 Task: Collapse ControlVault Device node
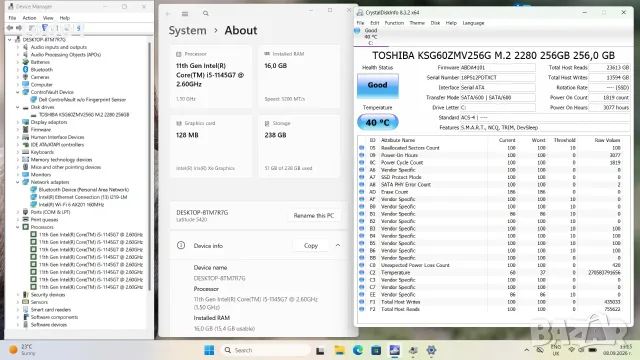point(18,92)
